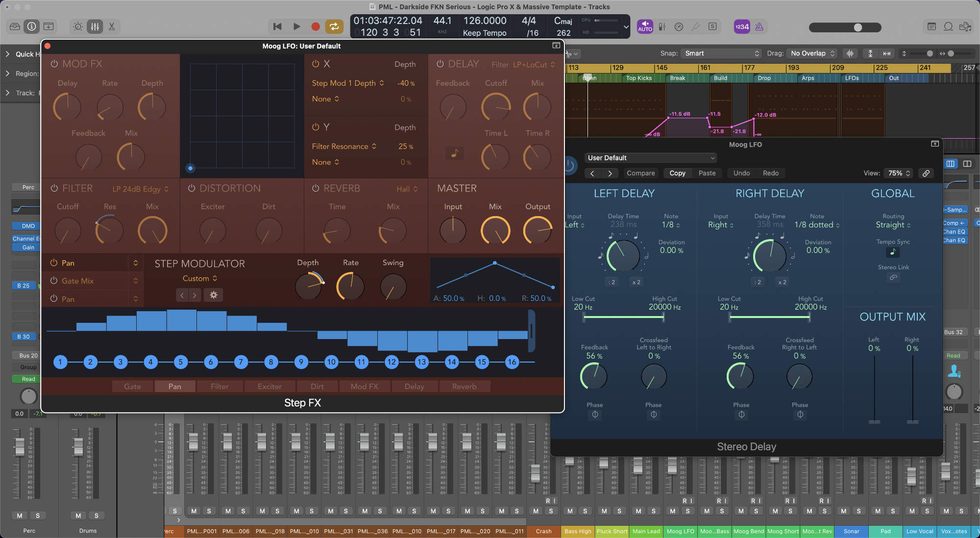980x538 pixels.
Task: Open the Loop Browser icon
Action: tap(948, 26)
